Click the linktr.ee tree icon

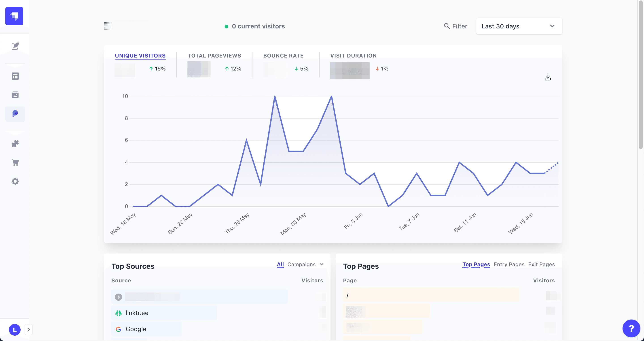[x=119, y=313]
